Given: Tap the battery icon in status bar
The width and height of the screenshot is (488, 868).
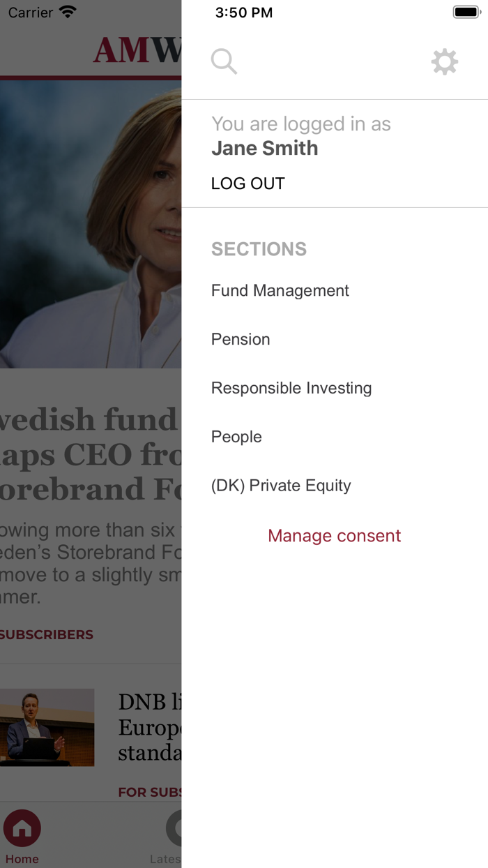Looking at the screenshot, I should coord(467,12).
